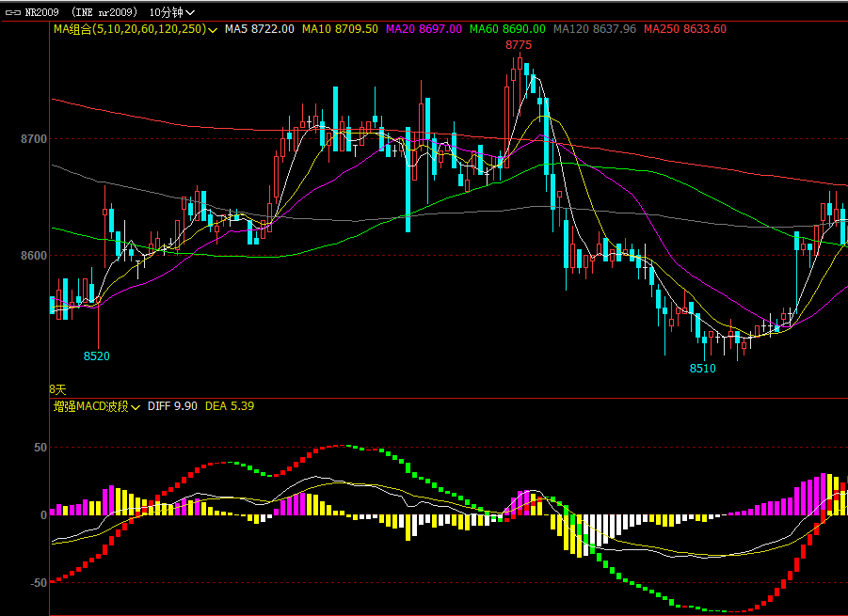Click the DEA 5.39 value

click(230, 406)
